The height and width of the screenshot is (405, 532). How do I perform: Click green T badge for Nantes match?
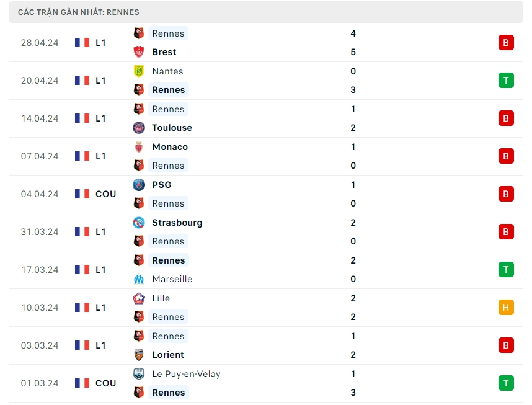pyautogui.click(x=505, y=81)
